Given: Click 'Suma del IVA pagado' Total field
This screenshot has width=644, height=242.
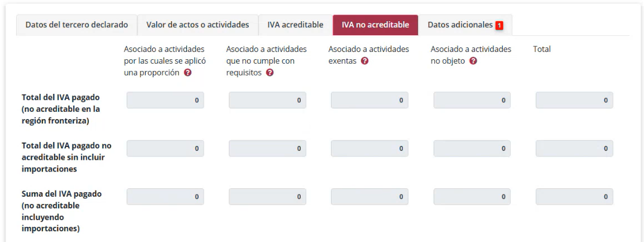Looking at the screenshot, I should [574, 197].
